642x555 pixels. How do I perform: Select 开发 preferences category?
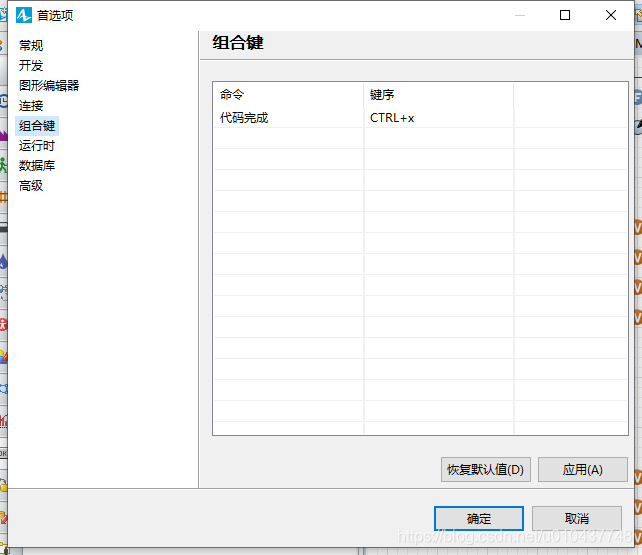point(31,65)
